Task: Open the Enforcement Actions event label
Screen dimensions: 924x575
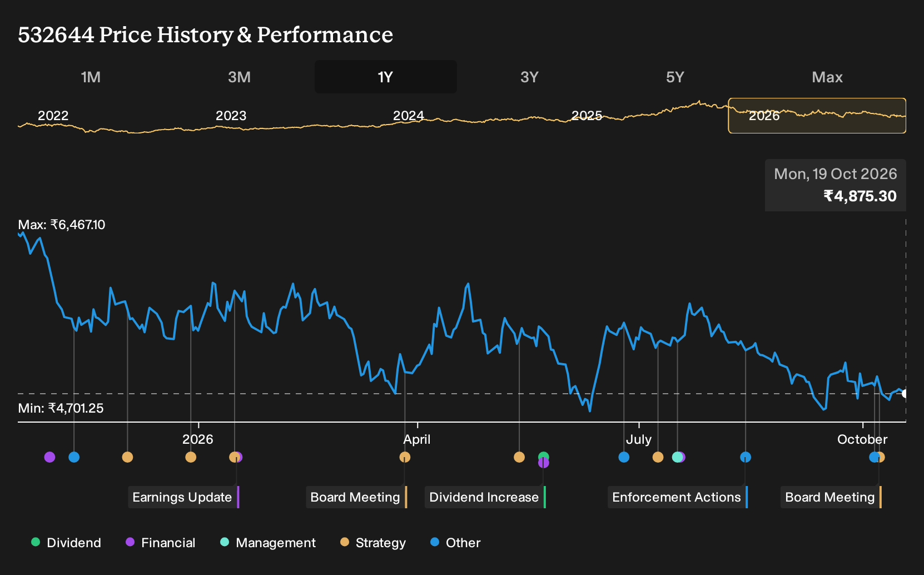Action: coord(678,497)
